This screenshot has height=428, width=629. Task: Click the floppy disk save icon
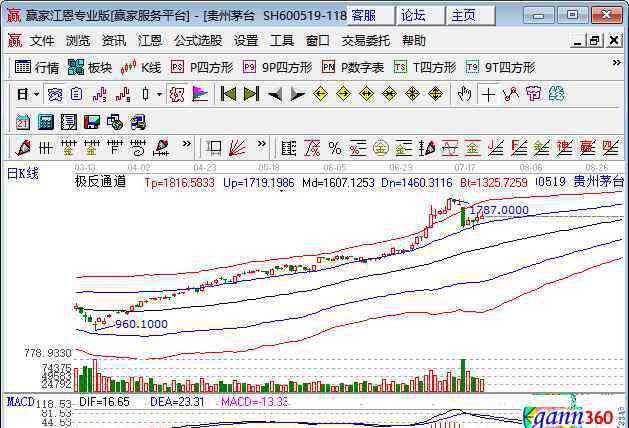click(92, 122)
